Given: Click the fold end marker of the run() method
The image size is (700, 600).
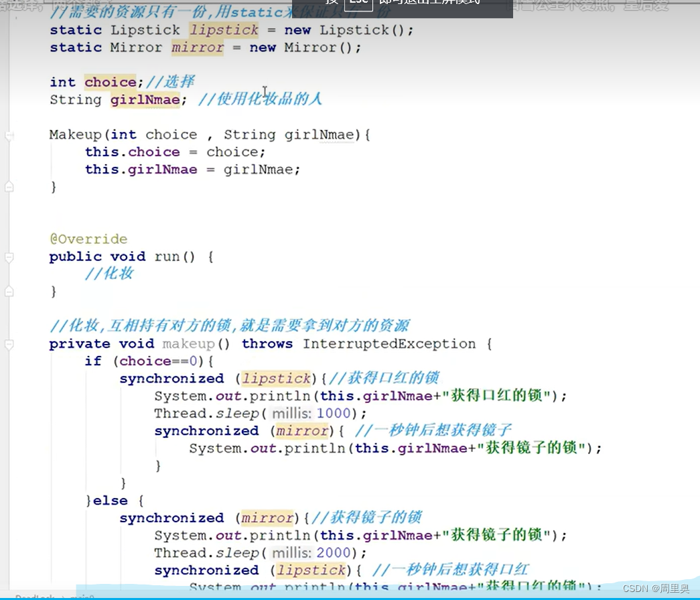Looking at the screenshot, I should point(9,292).
